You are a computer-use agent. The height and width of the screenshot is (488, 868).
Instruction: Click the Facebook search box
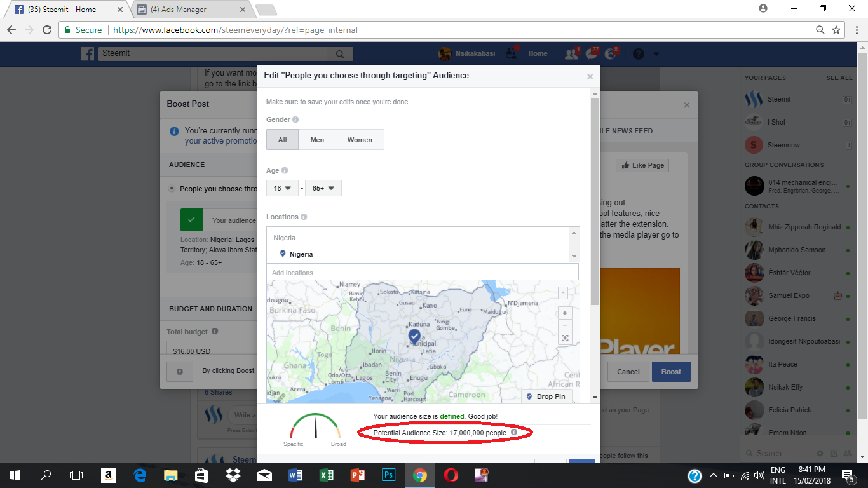click(215, 54)
